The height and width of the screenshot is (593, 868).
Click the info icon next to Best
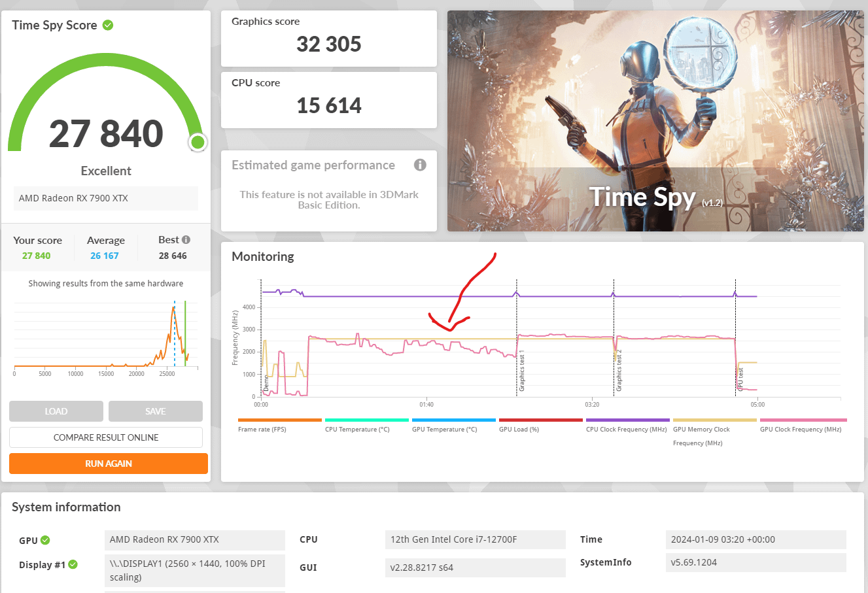tap(186, 240)
